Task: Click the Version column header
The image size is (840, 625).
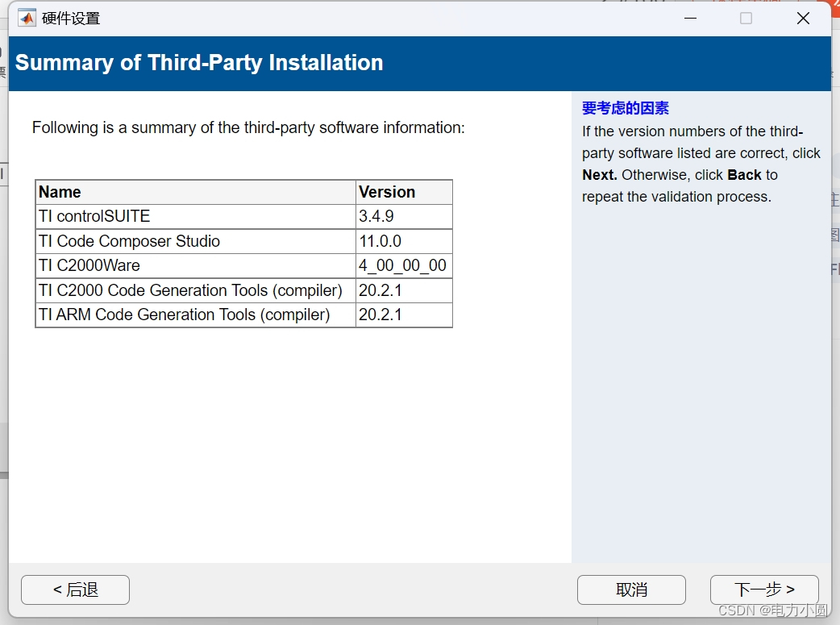Action: coord(405,192)
